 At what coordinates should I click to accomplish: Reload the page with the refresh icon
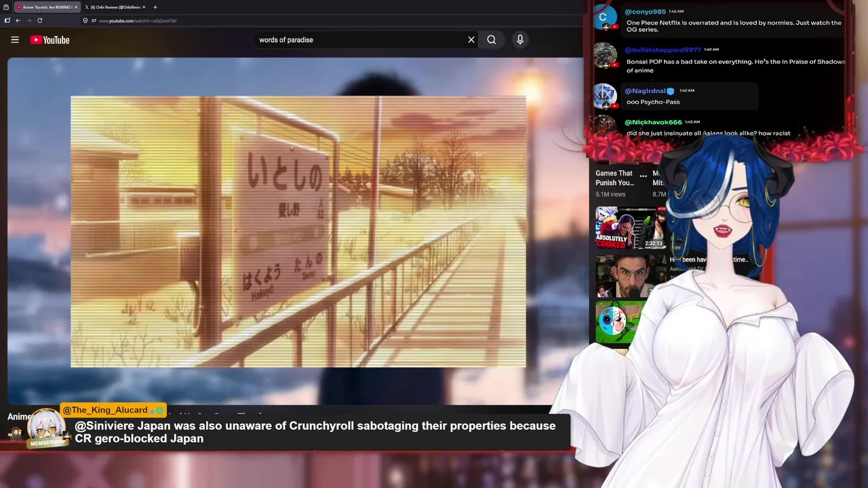pyautogui.click(x=39, y=20)
